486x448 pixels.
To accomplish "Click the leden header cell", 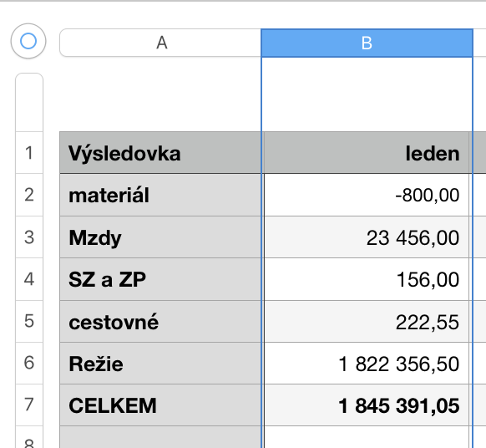I will click(367, 153).
